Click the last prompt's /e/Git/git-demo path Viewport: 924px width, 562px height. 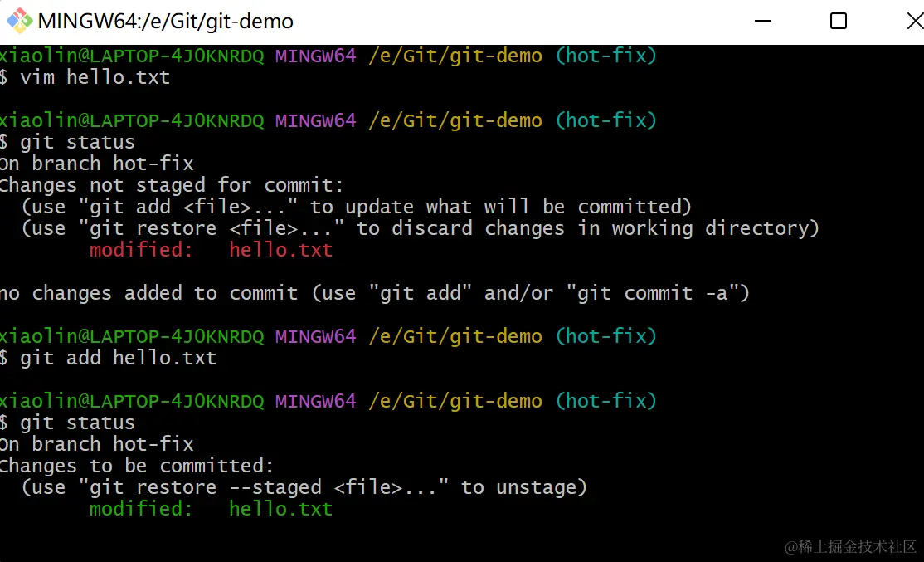pyautogui.click(x=455, y=401)
